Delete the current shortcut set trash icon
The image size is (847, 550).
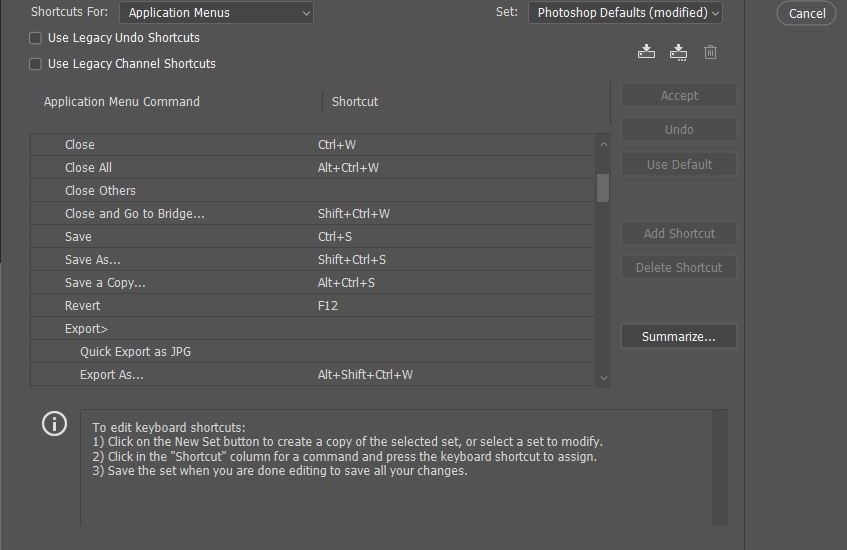(x=710, y=52)
